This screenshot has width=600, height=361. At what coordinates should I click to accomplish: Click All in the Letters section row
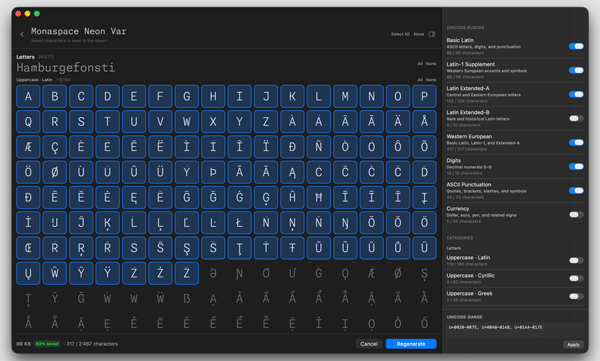420,64
